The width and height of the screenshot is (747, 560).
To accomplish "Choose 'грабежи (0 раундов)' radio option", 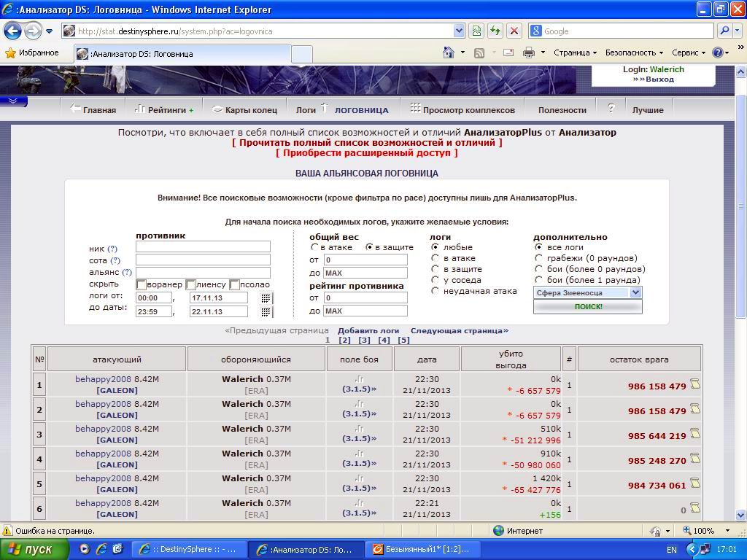I will coord(539,258).
